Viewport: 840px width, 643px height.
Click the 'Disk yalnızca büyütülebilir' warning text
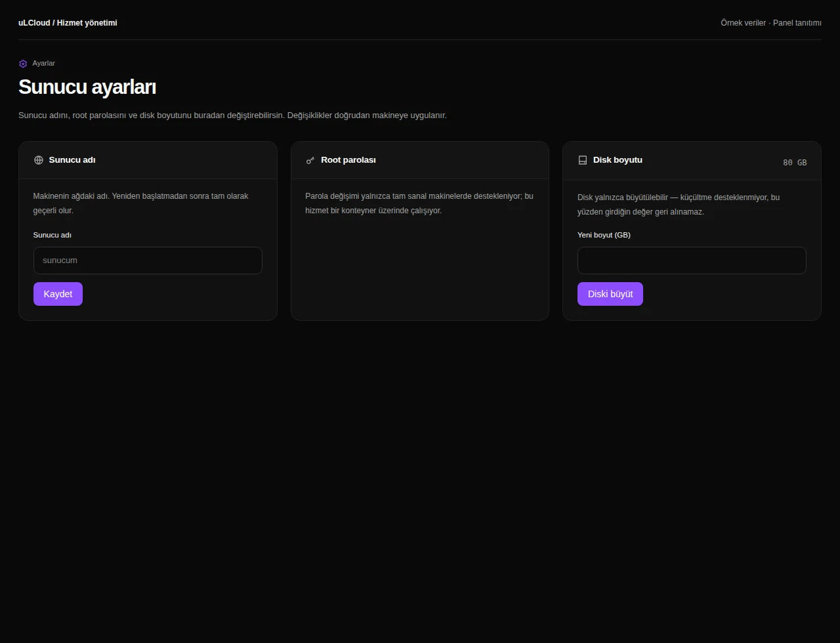(679, 205)
